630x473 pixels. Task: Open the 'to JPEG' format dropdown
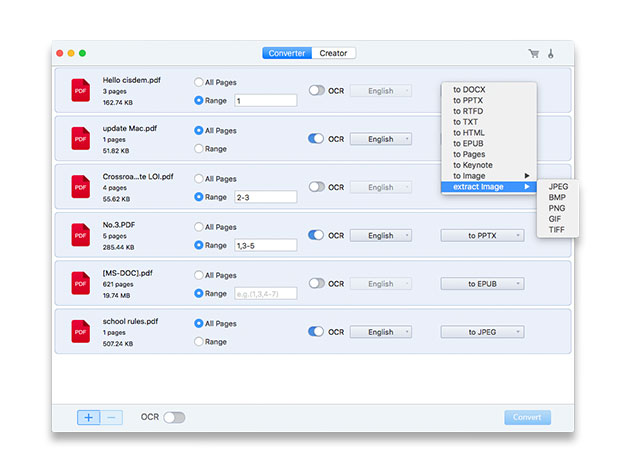pyautogui.click(x=483, y=332)
